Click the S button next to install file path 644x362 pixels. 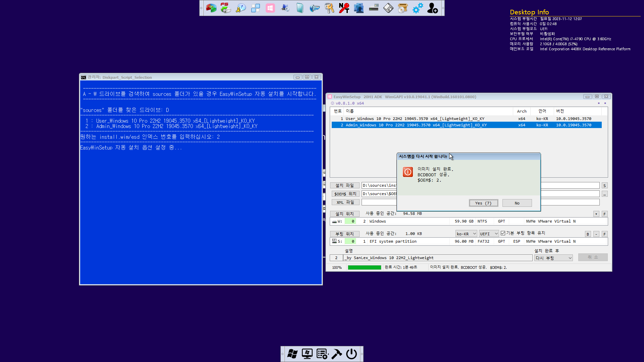coord(604,185)
